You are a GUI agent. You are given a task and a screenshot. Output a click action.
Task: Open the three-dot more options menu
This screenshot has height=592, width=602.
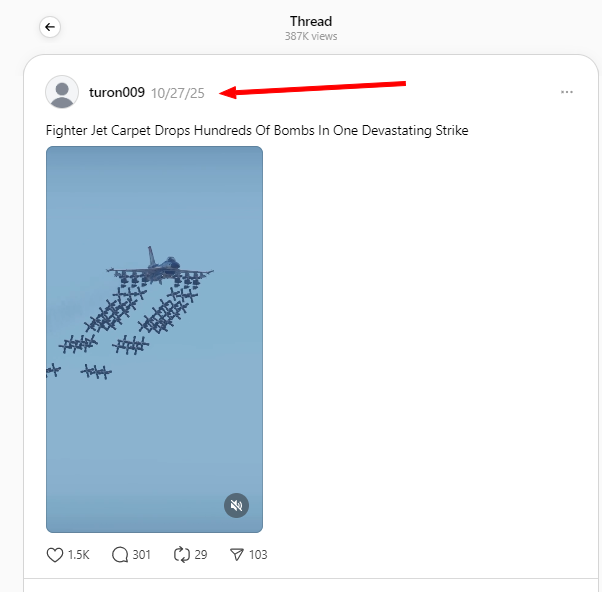coord(567,92)
